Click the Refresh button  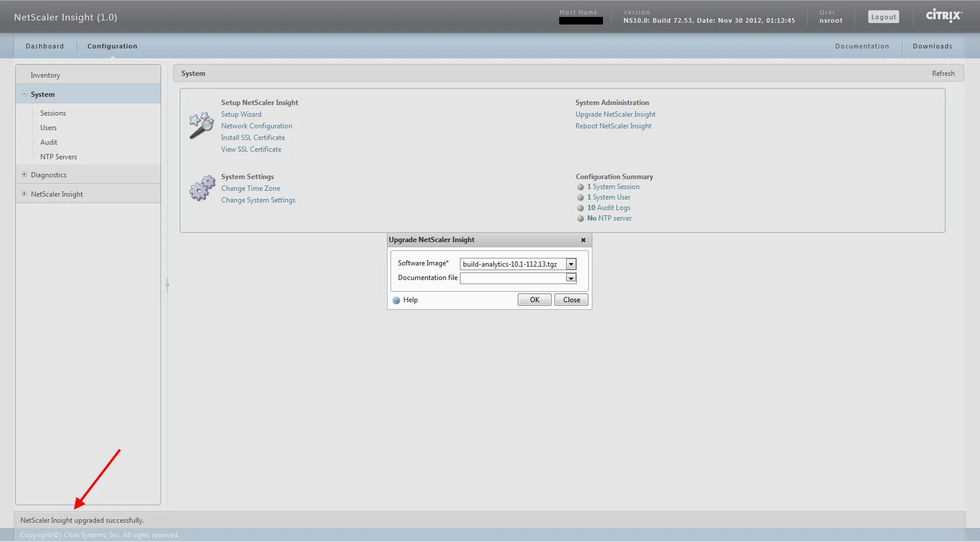[943, 74]
